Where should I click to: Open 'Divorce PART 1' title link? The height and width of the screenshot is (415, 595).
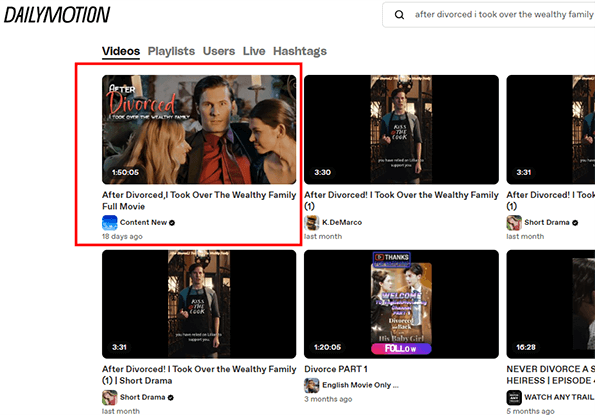tap(336, 369)
